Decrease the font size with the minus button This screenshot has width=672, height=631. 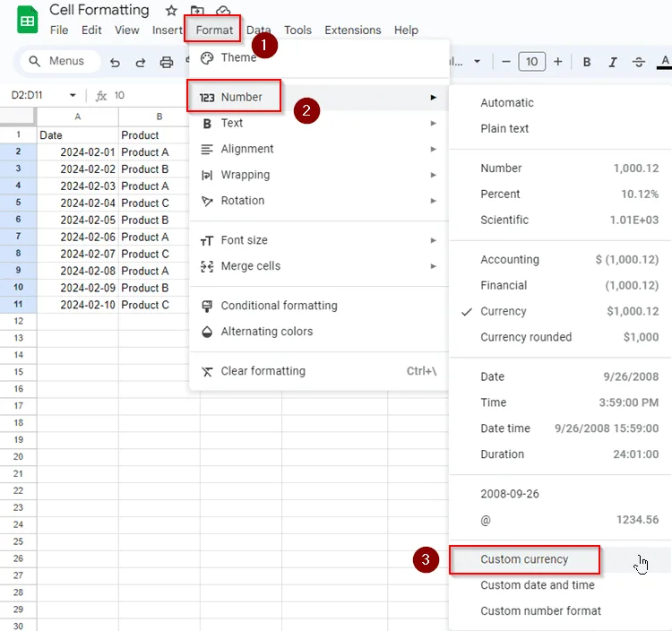(x=505, y=62)
